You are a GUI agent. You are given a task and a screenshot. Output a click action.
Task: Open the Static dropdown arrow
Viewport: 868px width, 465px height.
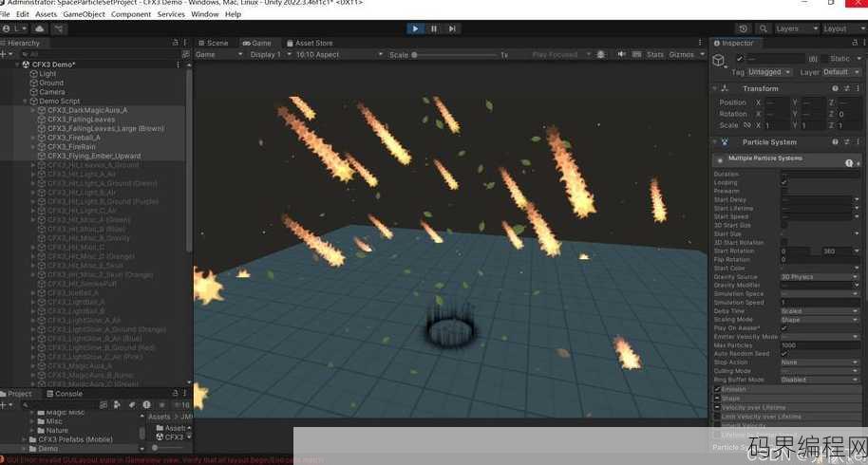point(859,58)
